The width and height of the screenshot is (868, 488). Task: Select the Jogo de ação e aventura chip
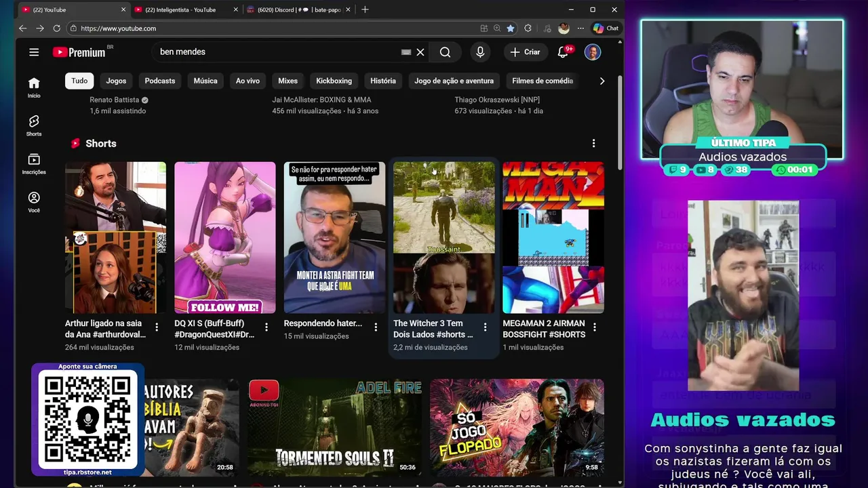coord(454,81)
